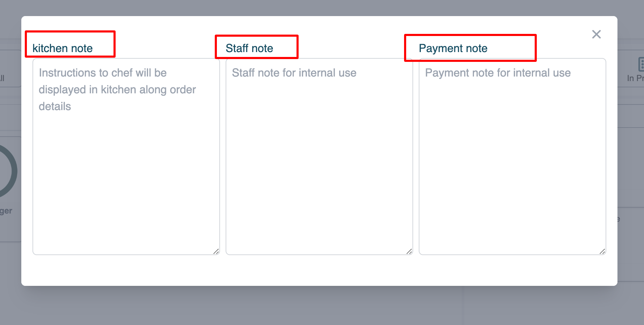Click the 'Payment note' label
Image resolution: width=644 pixels, height=325 pixels.
point(453,48)
